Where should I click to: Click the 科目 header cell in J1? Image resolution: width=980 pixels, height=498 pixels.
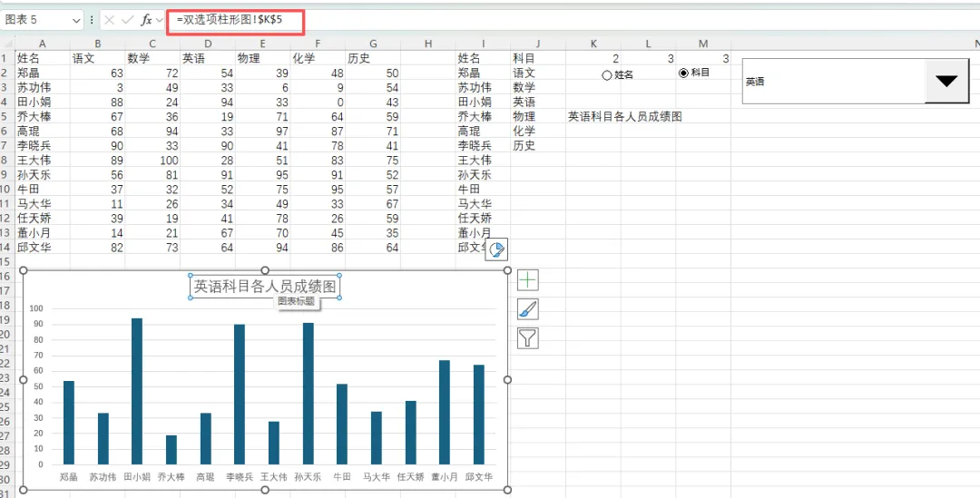pyautogui.click(x=538, y=58)
